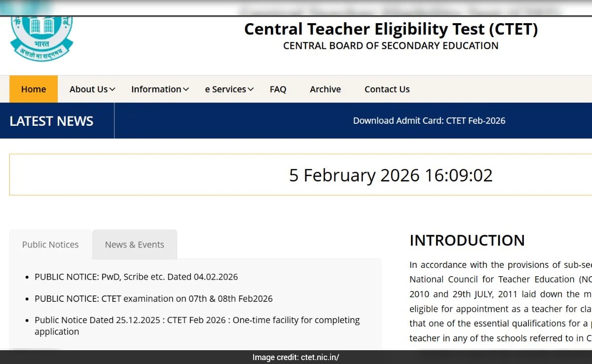The height and width of the screenshot is (364, 592).
Task: Click the Central Board of Secondary Education subtitle
Action: click(x=391, y=46)
